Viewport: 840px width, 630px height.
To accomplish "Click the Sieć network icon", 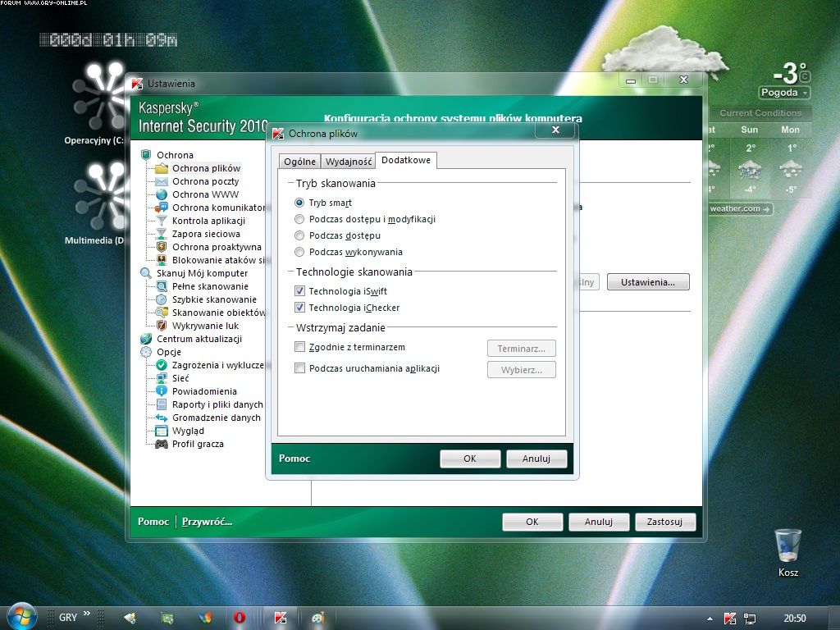I will (x=162, y=378).
